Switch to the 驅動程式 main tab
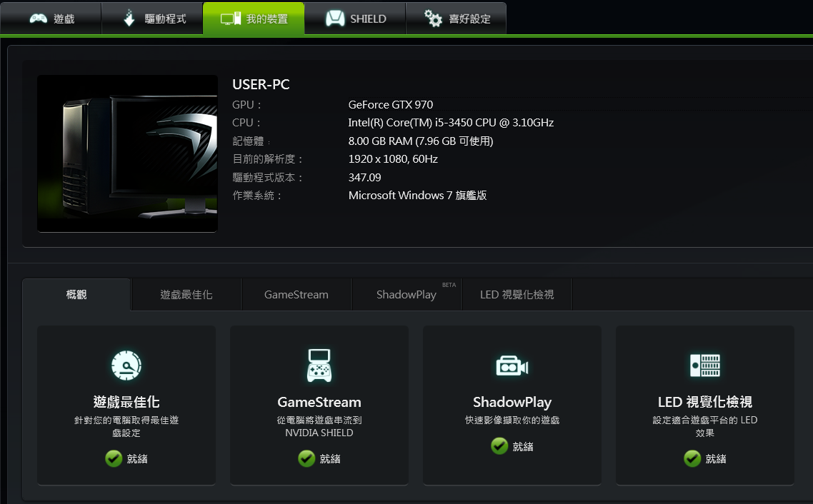This screenshot has height=504, width=813. point(152,19)
